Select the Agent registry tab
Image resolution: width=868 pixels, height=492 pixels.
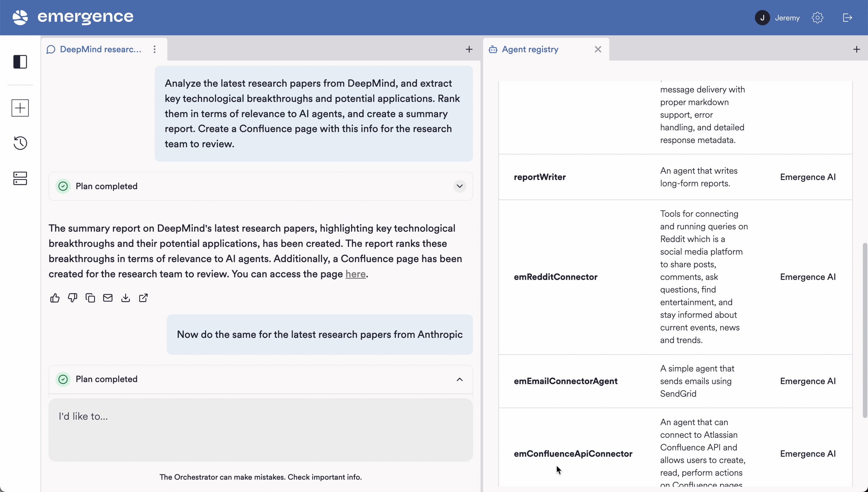(x=530, y=49)
